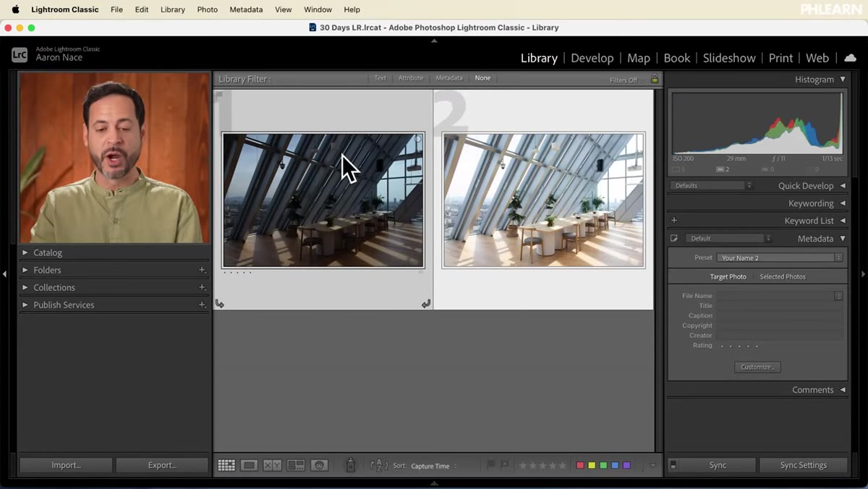Open Metadata view Default dropdown
This screenshot has height=489, width=868.
click(729, 238)
